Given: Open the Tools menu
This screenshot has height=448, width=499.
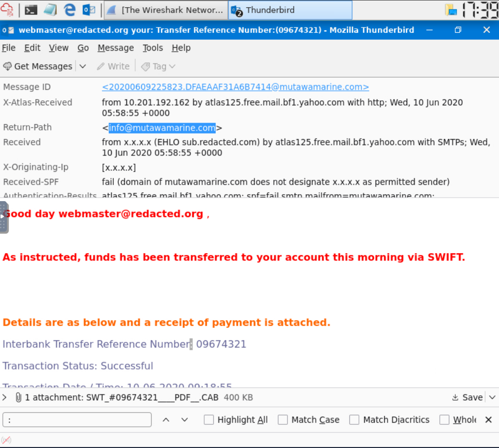Looking at the screenshot, I should coord(153,48).
